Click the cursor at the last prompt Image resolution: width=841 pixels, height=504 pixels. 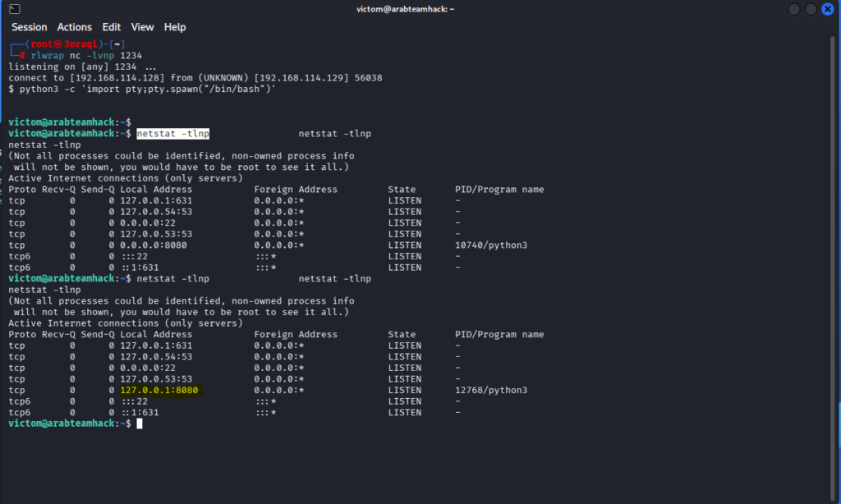tap(140, 424)
